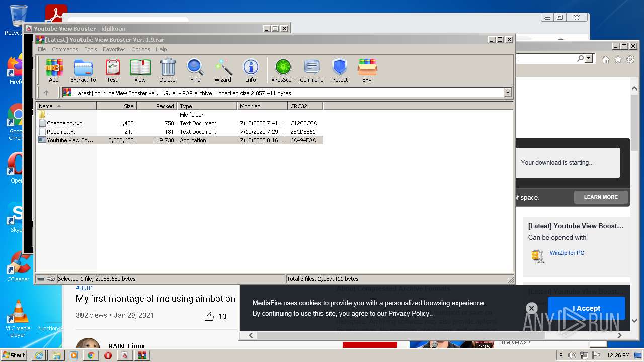Screen dimensions: 644x362
Task: Click the I Accept cookies button
Action: coord(586,308)
